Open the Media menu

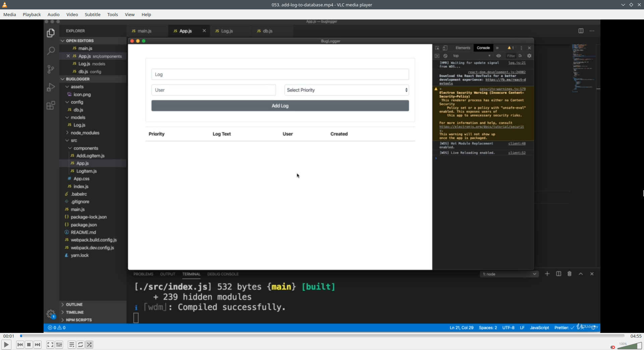[10, 14]
